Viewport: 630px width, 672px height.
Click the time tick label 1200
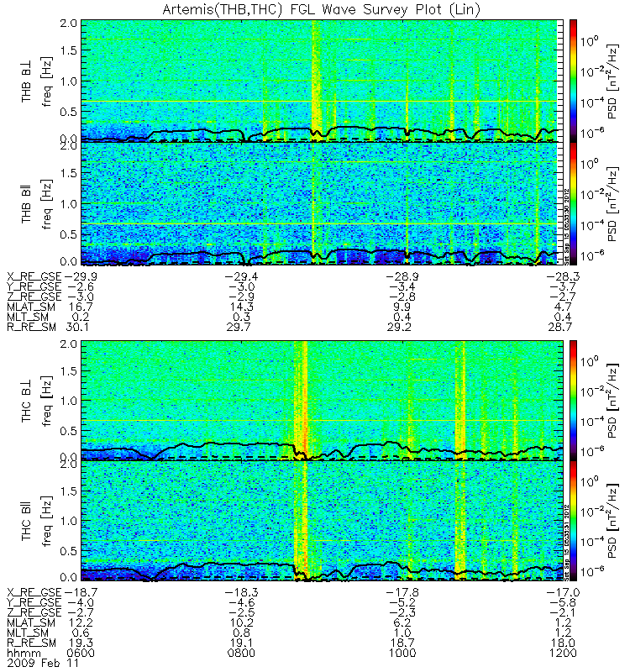563,654
